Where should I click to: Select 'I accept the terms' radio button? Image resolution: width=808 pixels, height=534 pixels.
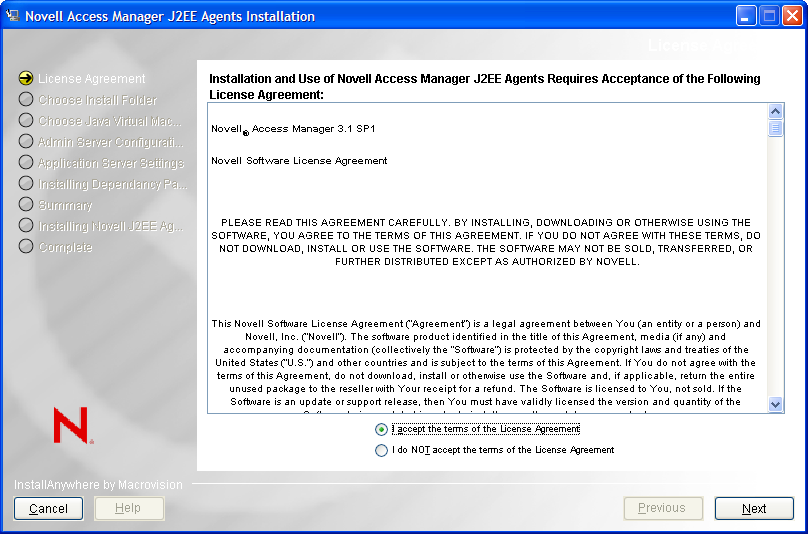[381, 429]
